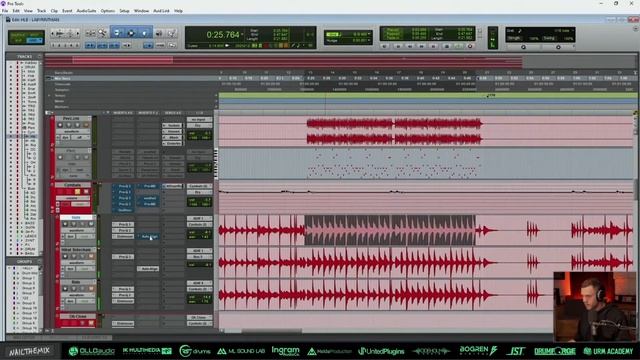Mute the Oh Close track
This screenshot has width=640, height=360.
(91, 323)
